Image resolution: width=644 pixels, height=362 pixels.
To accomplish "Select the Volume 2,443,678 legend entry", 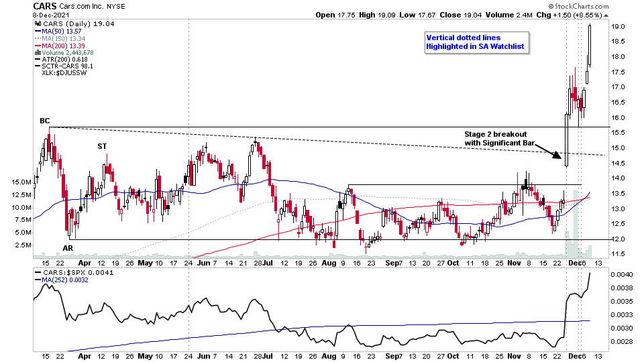I will click(x=67, y=52).
